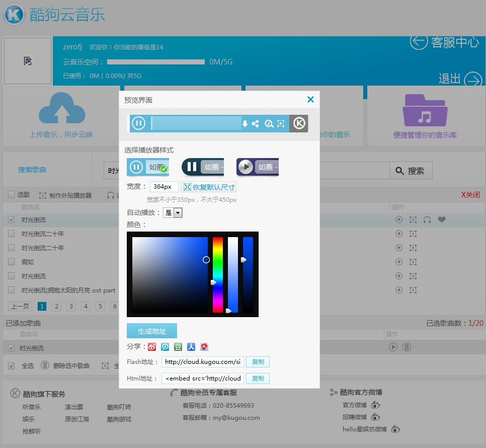Copy the Html地址 with its 复制 button
The image size is (486, 448).
(258, 379)
